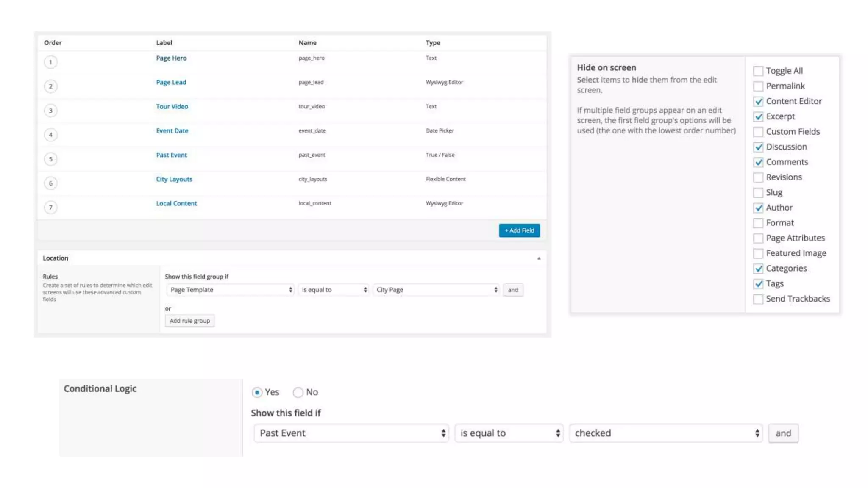Screen dimensions: 868x488
Task: Enable the Toggle All checkbox
Action: pyautogui.click(x=758, y=71)
